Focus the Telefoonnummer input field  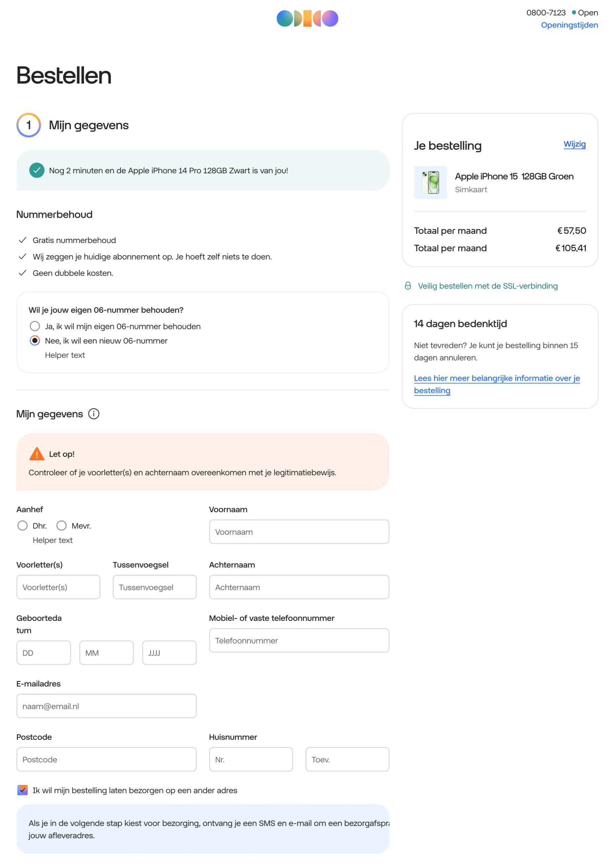[x=299, y=640]
